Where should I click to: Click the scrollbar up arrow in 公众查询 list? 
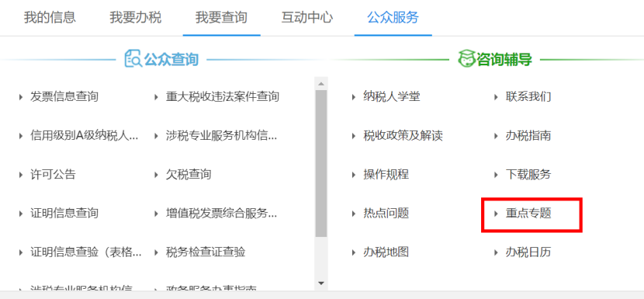click(321, 84)
